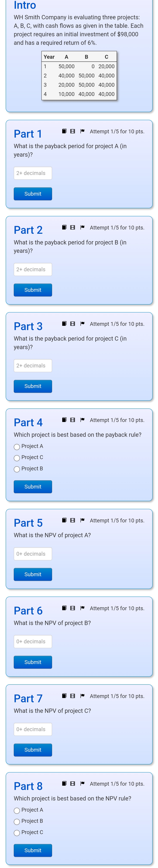158x868 pixels.
Task: Submit the answer for Part 1
Action: (33, 194)
